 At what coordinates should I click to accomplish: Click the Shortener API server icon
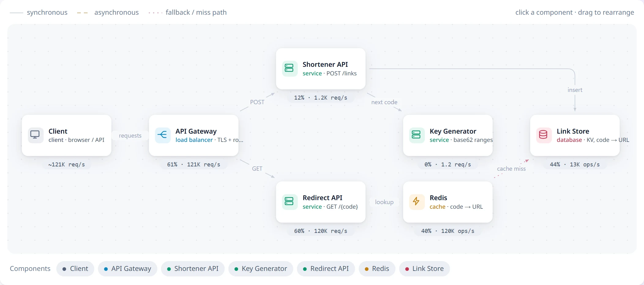click(x=290, y=68)
